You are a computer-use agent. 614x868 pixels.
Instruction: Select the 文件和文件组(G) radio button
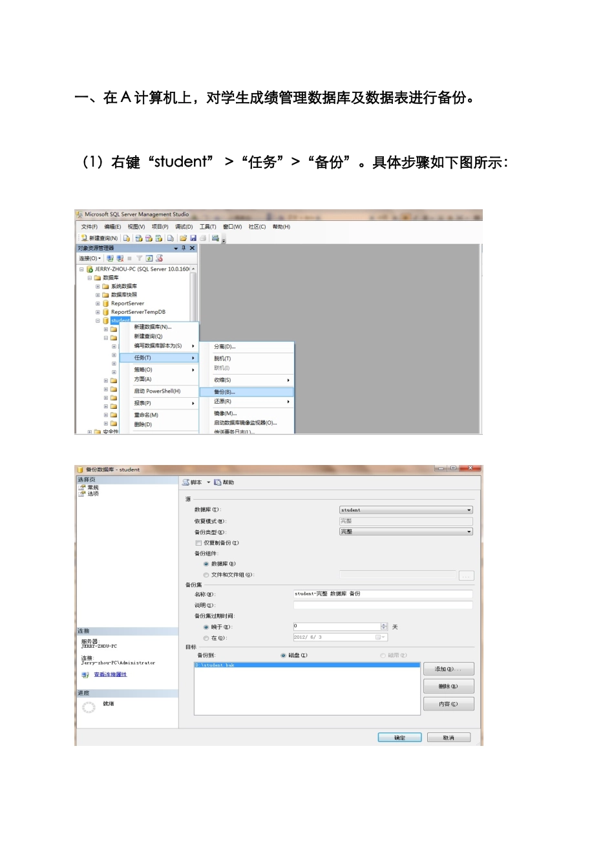coord(206,575)
